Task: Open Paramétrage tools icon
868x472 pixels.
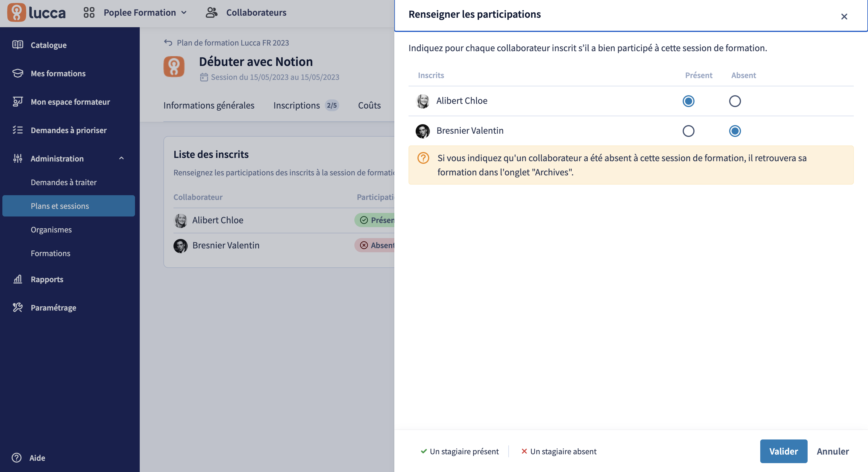Action: [18, 307]
